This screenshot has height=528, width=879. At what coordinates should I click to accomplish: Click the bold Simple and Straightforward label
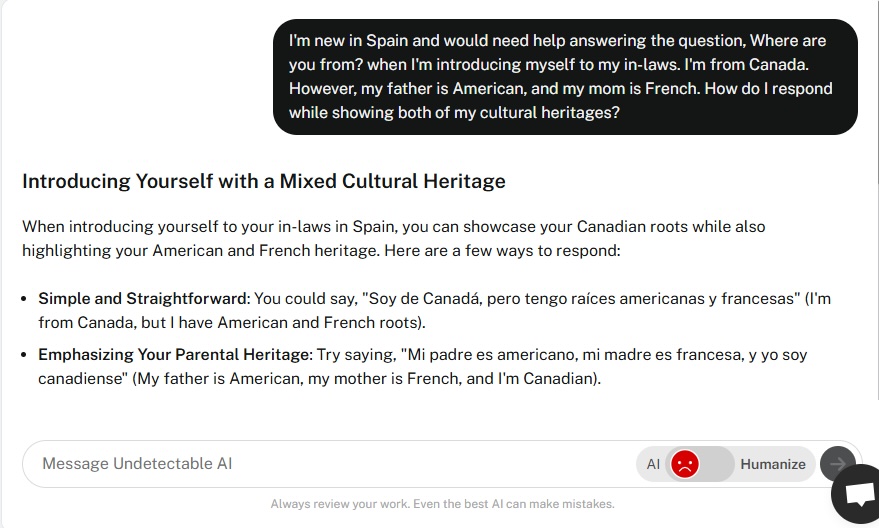(143, 299)
